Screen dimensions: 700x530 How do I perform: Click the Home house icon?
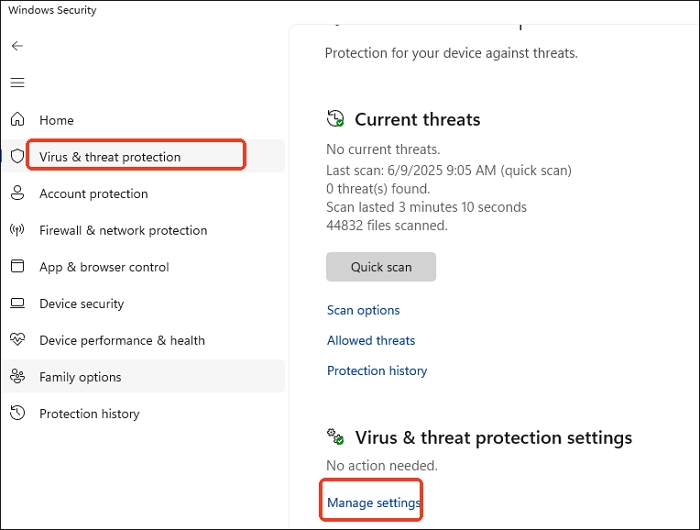pyautogui.click(x=17, y=120)
